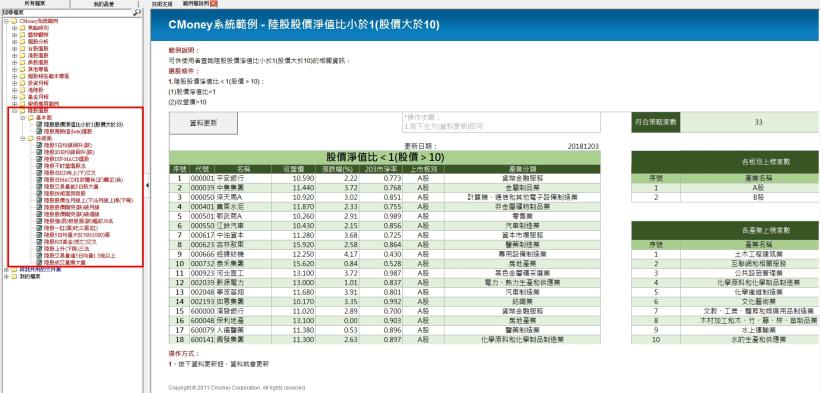Click the search field at top of file panel
The height and width of the screenshot is (393, 820).
click(x=66, y=13)
